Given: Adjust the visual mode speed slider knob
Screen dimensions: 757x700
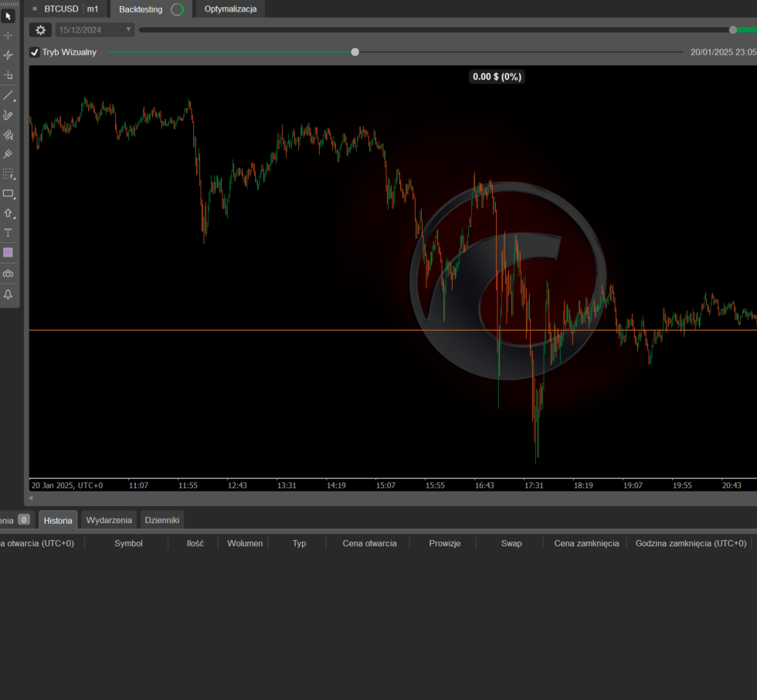Looking at the screenshot, I should (x=355, y=52).
